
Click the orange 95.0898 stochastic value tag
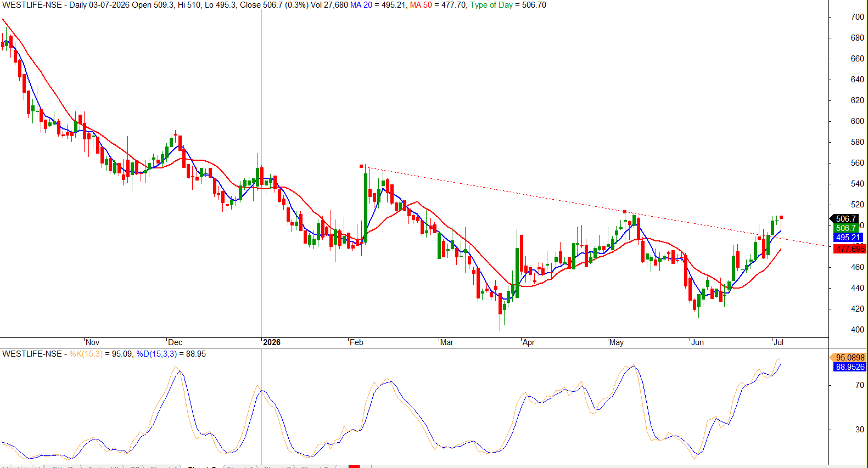tap(849, 357)
